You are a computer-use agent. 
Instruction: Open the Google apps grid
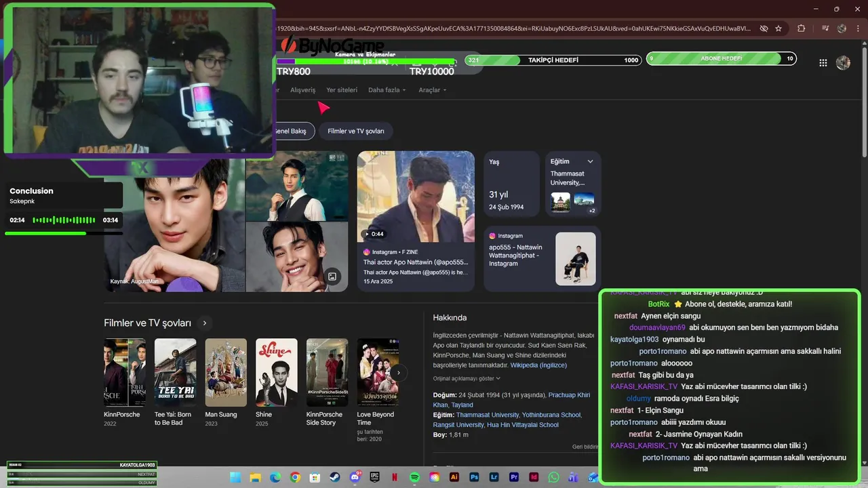[823, 62]
